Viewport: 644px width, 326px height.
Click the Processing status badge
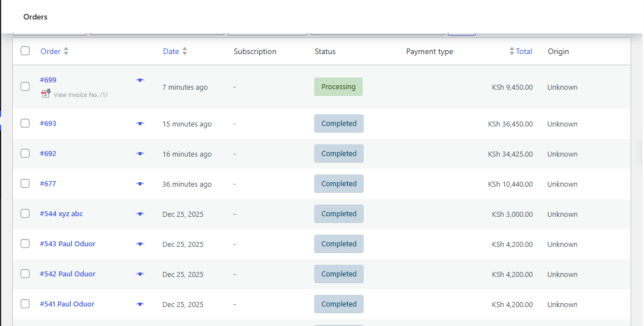click(338, 87)
